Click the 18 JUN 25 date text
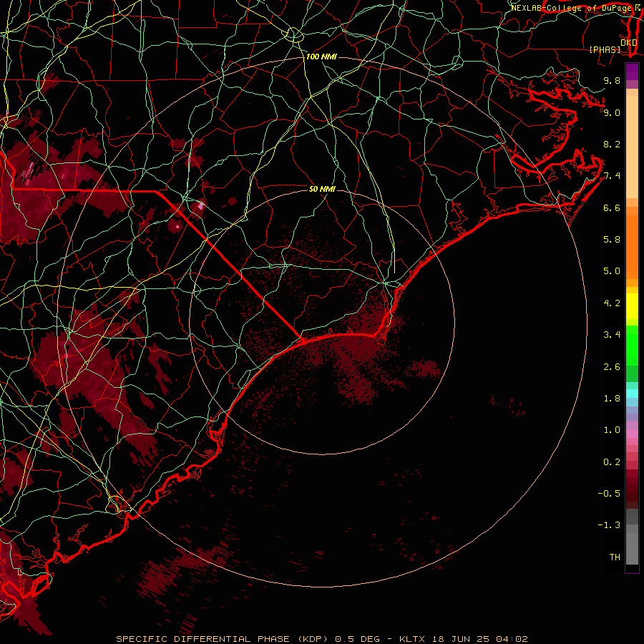This screenshot has width=644, height=644. 460,639
